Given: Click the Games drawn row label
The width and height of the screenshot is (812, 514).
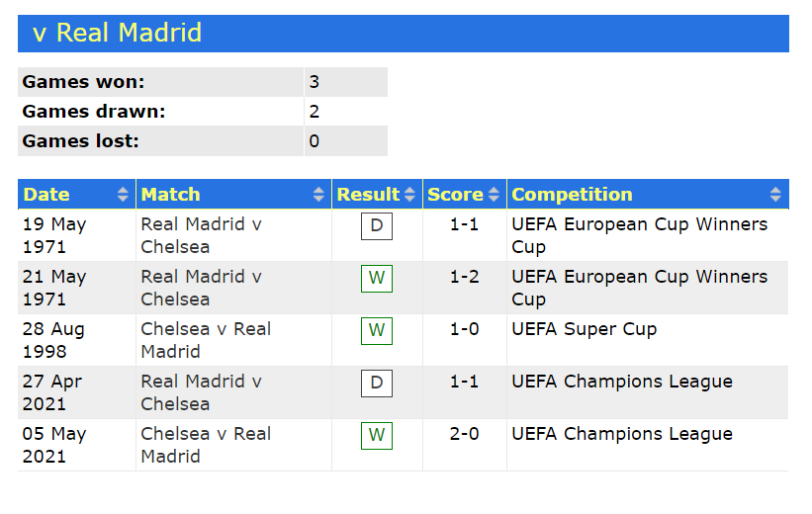Looking at the screenshot, I should tap(94, 112).
